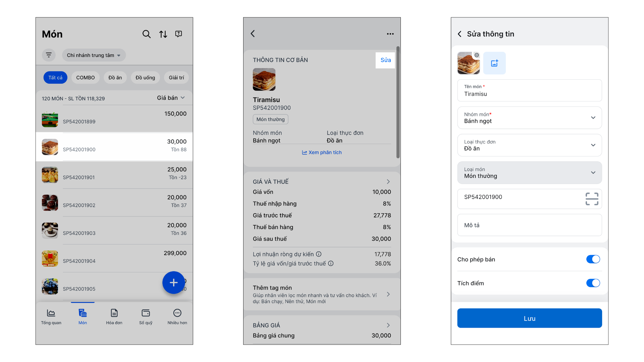Select the Đồ uống category chip

(145, 77)
